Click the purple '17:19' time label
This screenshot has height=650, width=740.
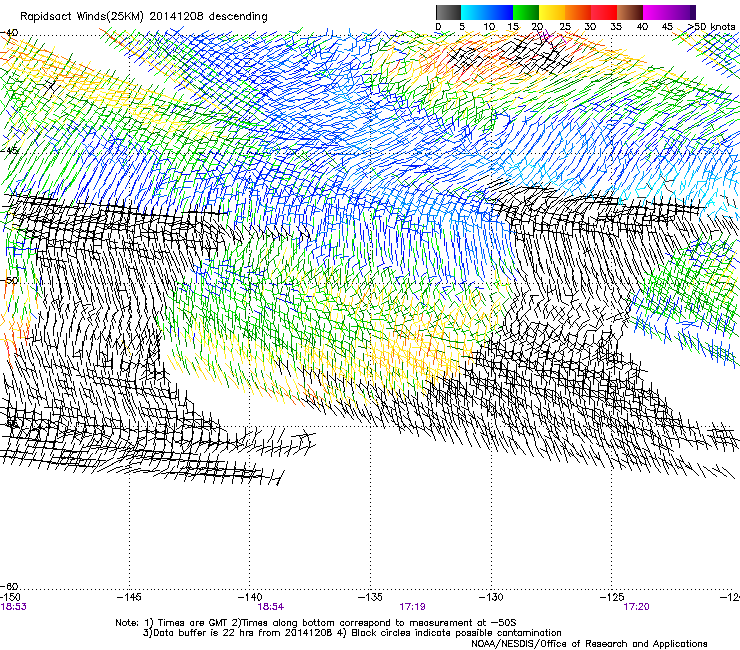point(412,607)
